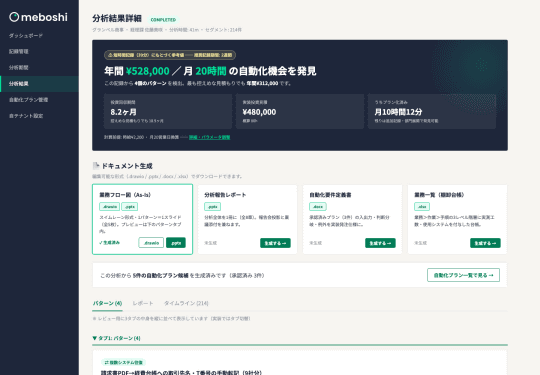Generate the 分析報告レポート document
540x375 pixels.
[275, 243]
